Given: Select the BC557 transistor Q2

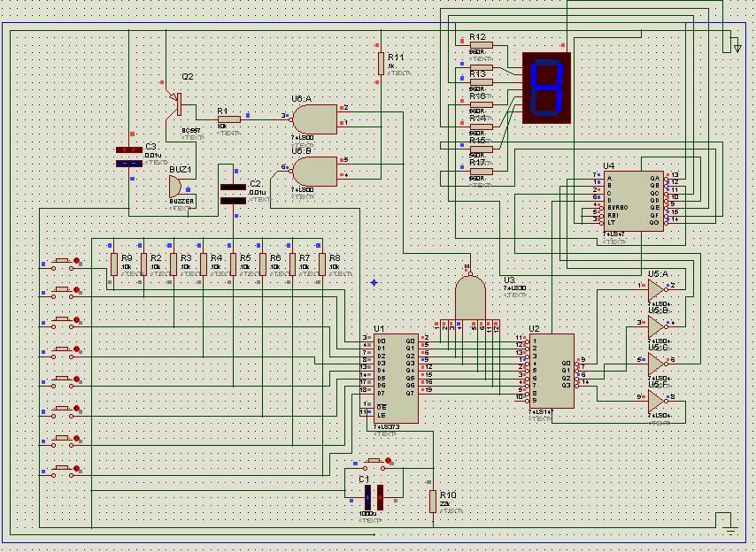Looking at the screenshot, I should (175, 104).
